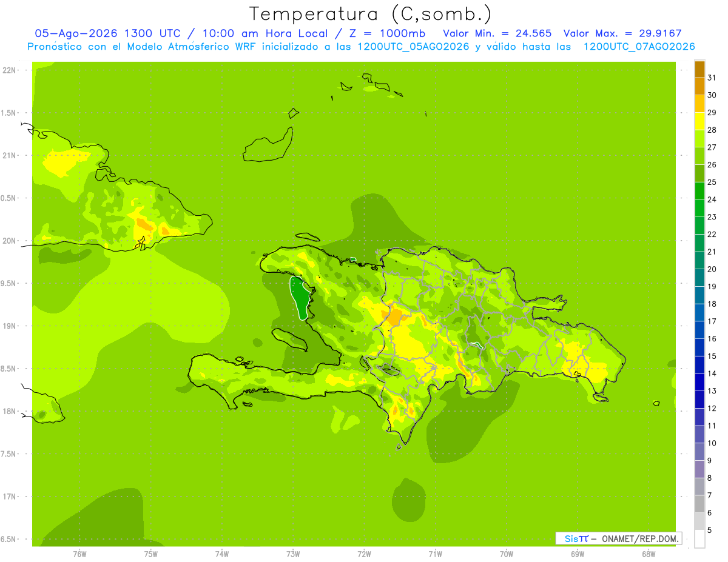Click the legend value '27'

712,147
